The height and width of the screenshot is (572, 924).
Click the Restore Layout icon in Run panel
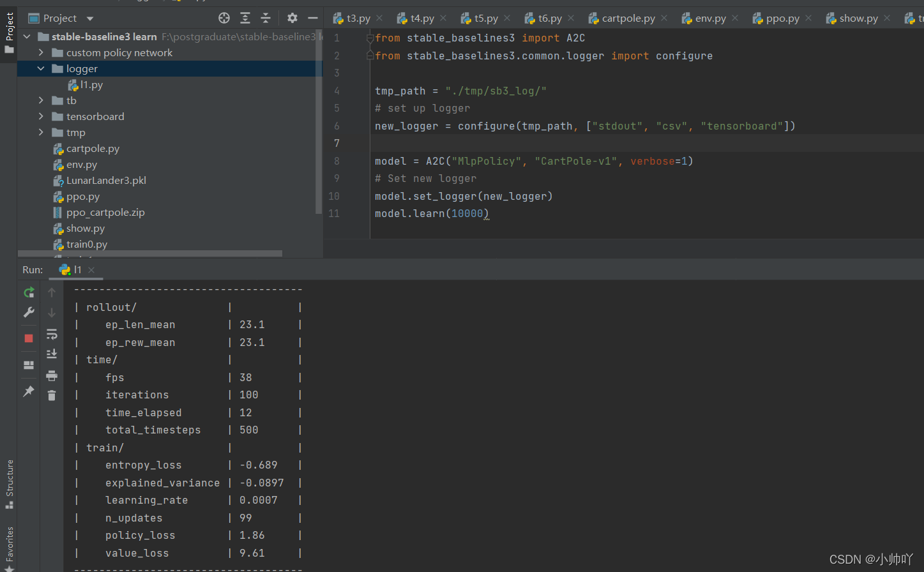click(x=29, y=365)
